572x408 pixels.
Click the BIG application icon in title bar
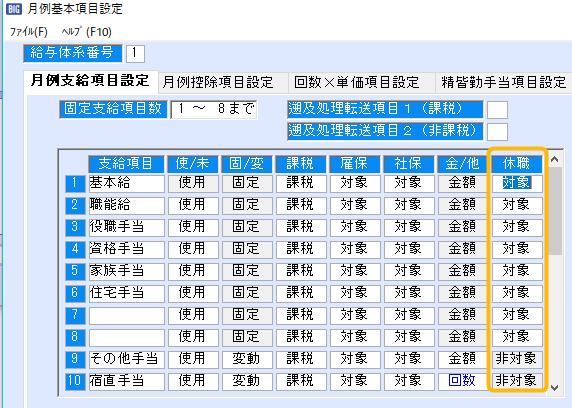(x=13, y=8)
